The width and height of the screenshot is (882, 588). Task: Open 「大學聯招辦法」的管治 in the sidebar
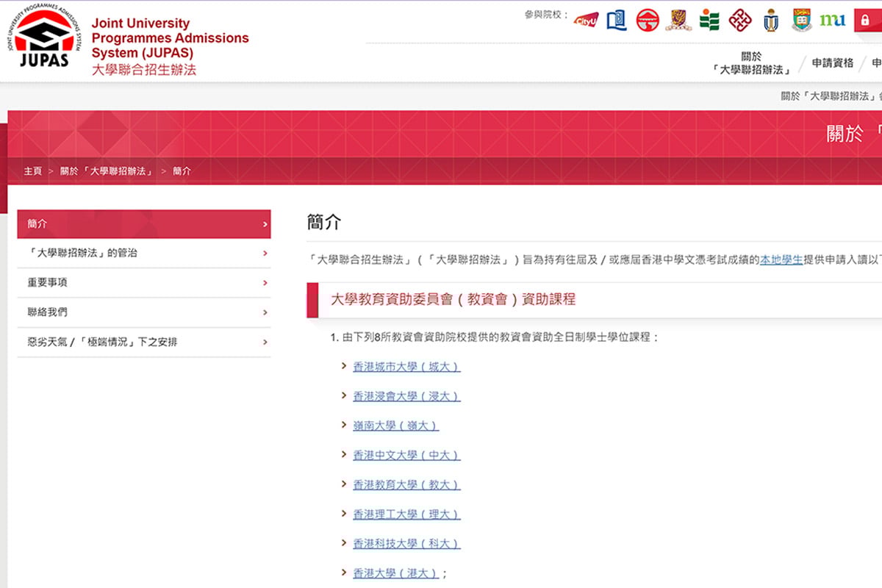pyautogui.click(x=144, y=254)
